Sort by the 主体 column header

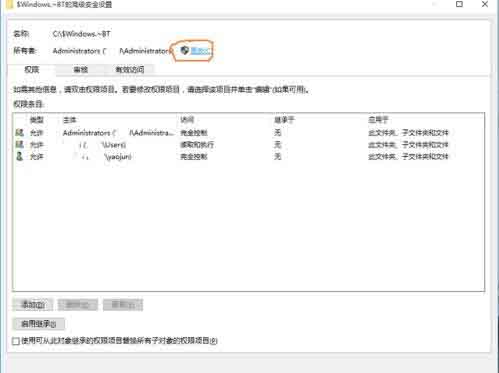coord(69,120)
